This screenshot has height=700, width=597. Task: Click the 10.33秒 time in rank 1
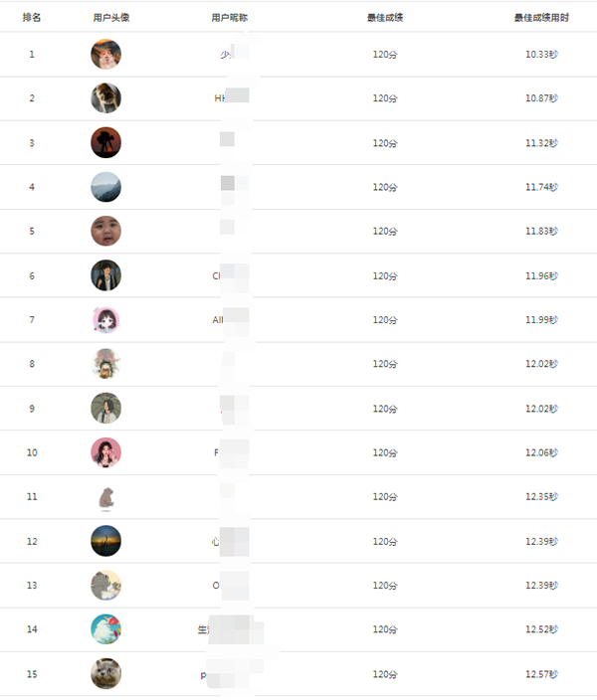coord(541,55)
